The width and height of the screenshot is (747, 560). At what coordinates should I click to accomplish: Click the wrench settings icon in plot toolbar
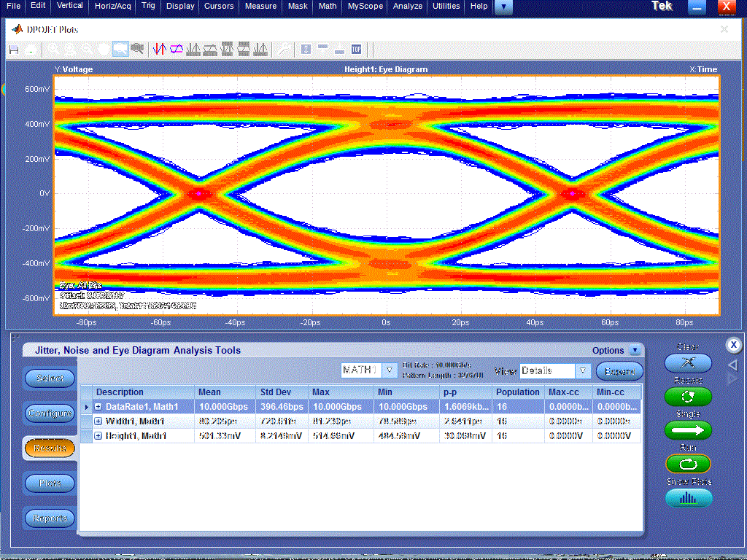point(284,49)
